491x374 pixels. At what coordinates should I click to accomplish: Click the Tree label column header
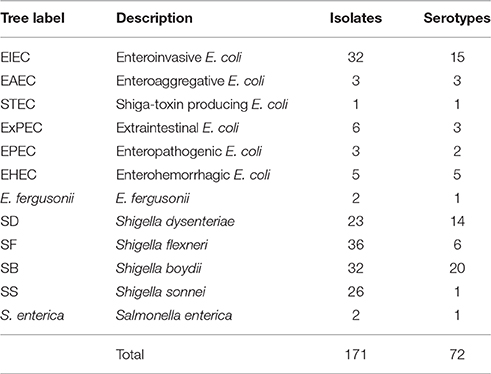32,18
